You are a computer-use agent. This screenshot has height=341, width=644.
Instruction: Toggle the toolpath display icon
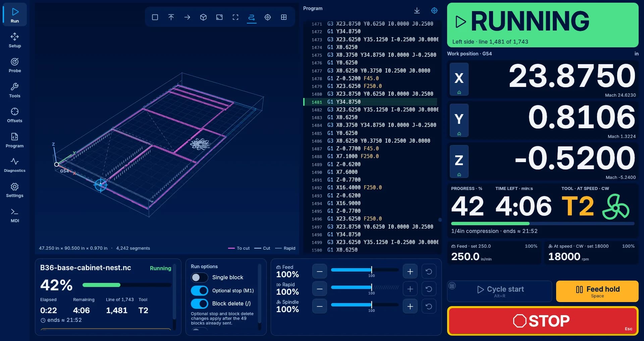[x=252, y=17]
